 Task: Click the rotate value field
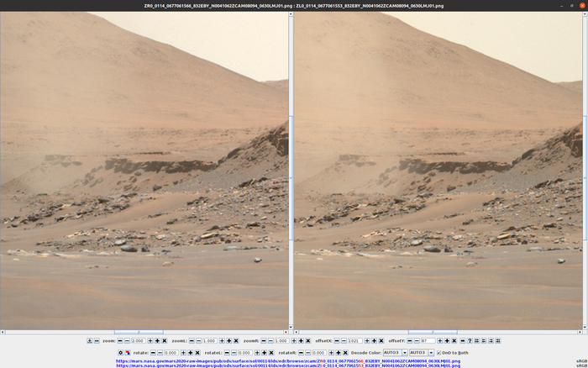click(171, 353)
